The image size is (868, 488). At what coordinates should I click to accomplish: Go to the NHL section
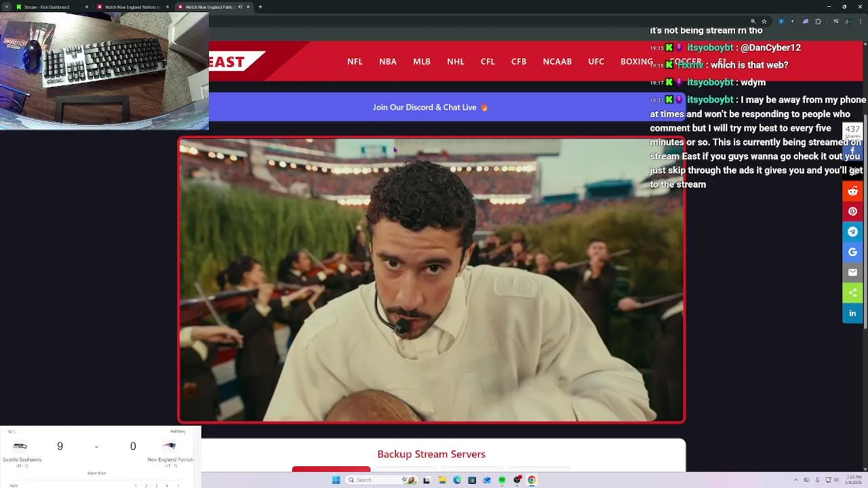click(456, 62)
